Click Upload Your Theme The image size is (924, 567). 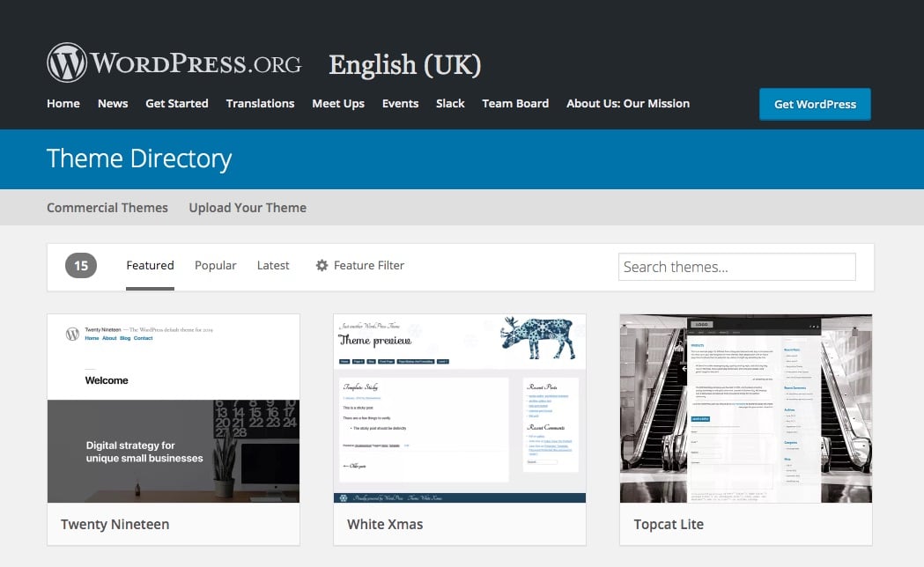[248, 208]
